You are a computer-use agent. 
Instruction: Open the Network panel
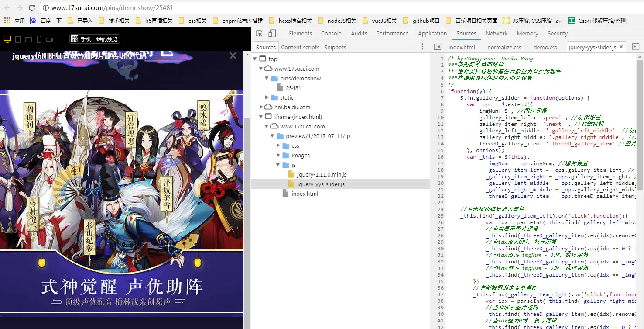coord(497,33)
